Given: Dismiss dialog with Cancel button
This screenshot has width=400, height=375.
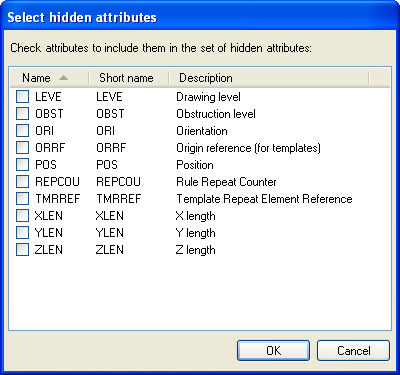Looking at the screenshot, I should (x=353, y=350).
